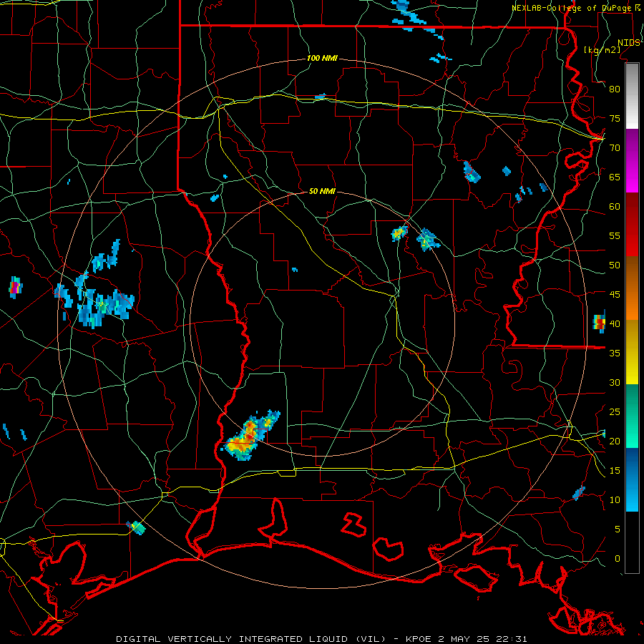Click the 70 value on the color scale
The height and width of the screenshot is (644, 644).
[x=615, y=148]
